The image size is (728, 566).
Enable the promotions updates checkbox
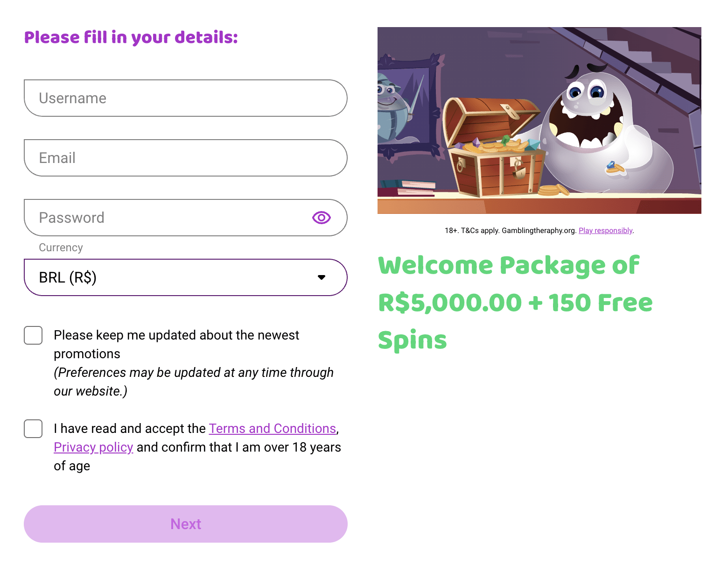(x=33, y=335)
